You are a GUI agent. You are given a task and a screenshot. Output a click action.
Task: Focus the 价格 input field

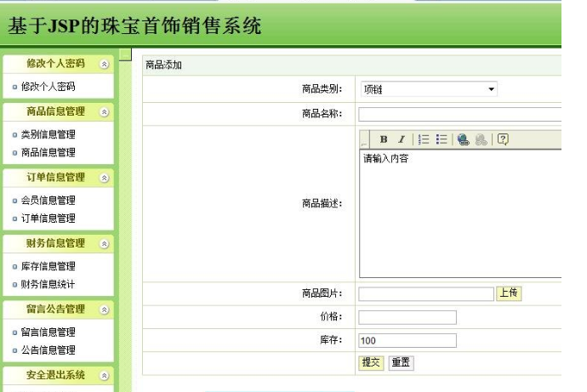click(x=407, y=317)
